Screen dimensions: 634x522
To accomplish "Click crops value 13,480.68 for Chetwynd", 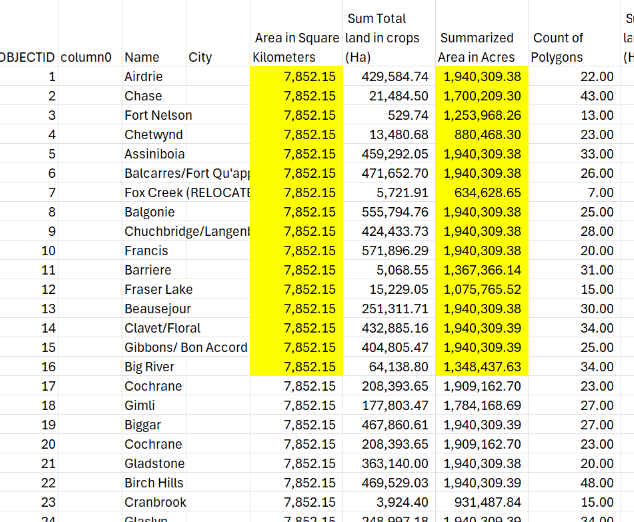I will [399, 135].
